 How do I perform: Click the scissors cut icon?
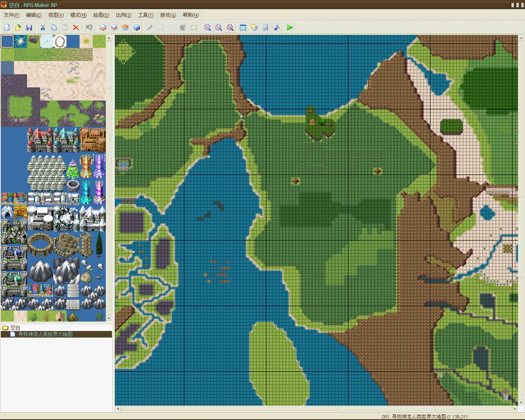(x=43, y=27)
